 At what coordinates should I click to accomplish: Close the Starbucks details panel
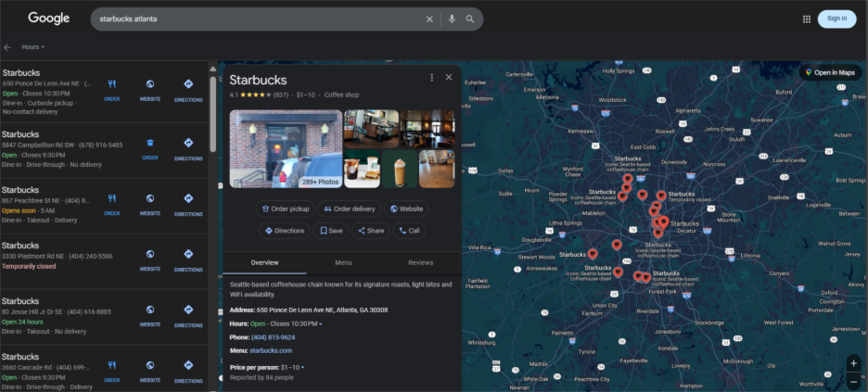(449, 78)
